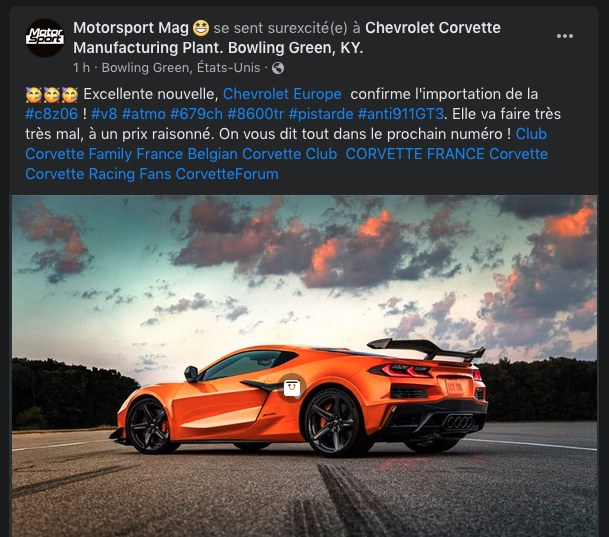Open the orange Corvette photo
Image resolution: width=609 pixels, height=537 pixels.
tap(304, 366)
